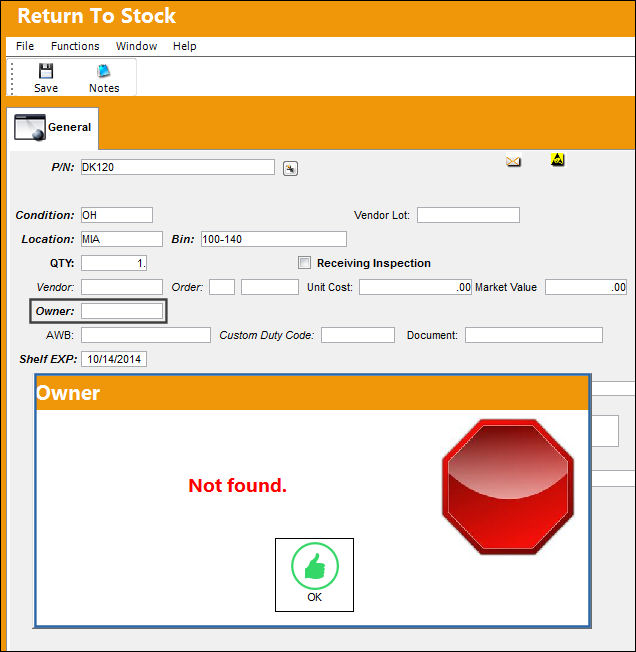This screenshot has width=636, height=652.
Task: Click the Bin field showing 100-140
Action: (274, 239)
